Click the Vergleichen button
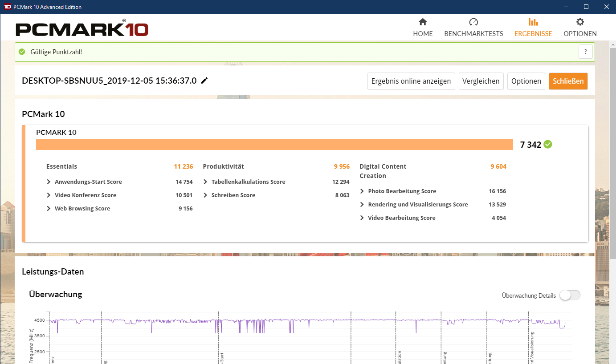616x364 pixels. (x=481, y=81)
